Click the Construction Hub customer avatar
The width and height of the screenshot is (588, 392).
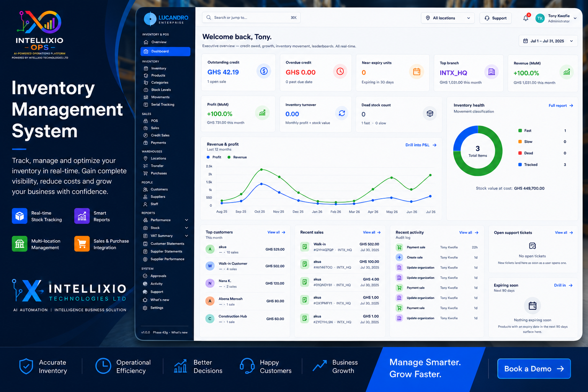(x=210, y=318)
